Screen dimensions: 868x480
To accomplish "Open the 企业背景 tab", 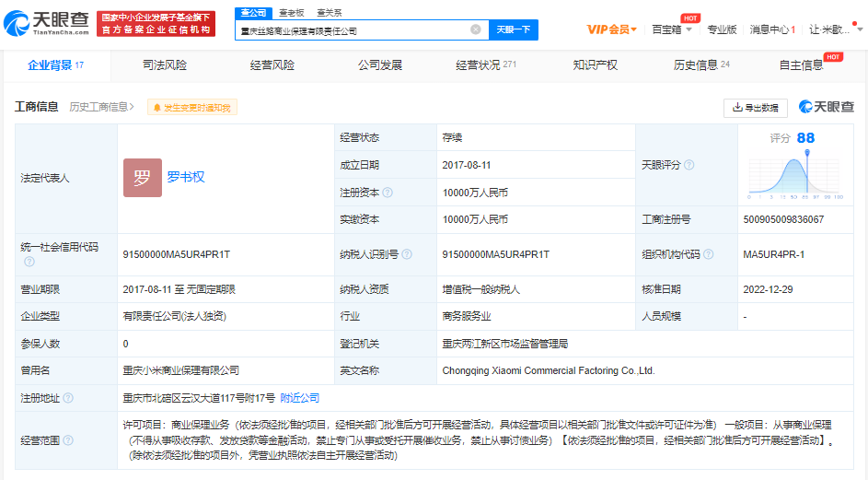I will pos(56,65).
